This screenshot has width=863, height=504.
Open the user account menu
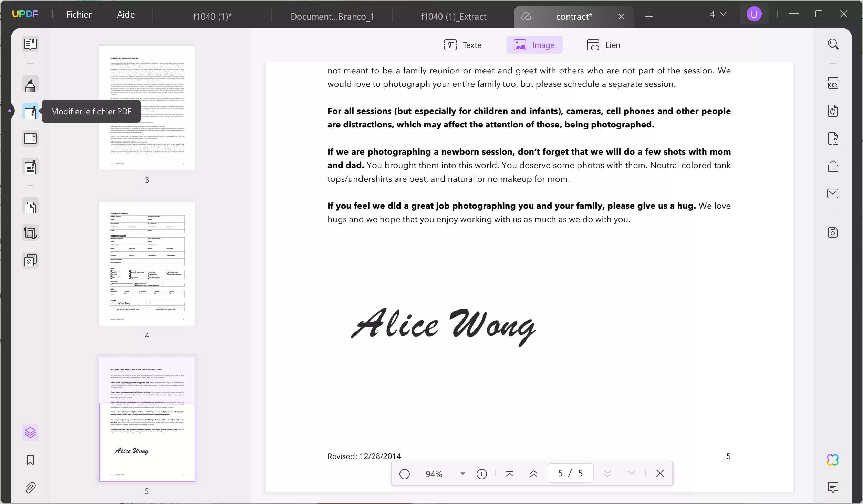click(x=754, y=14)
